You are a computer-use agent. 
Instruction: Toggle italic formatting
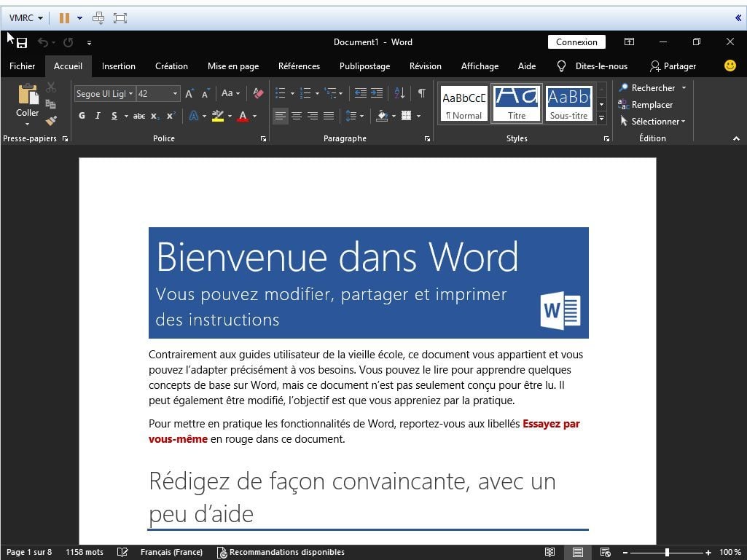[x=98, y=116]
